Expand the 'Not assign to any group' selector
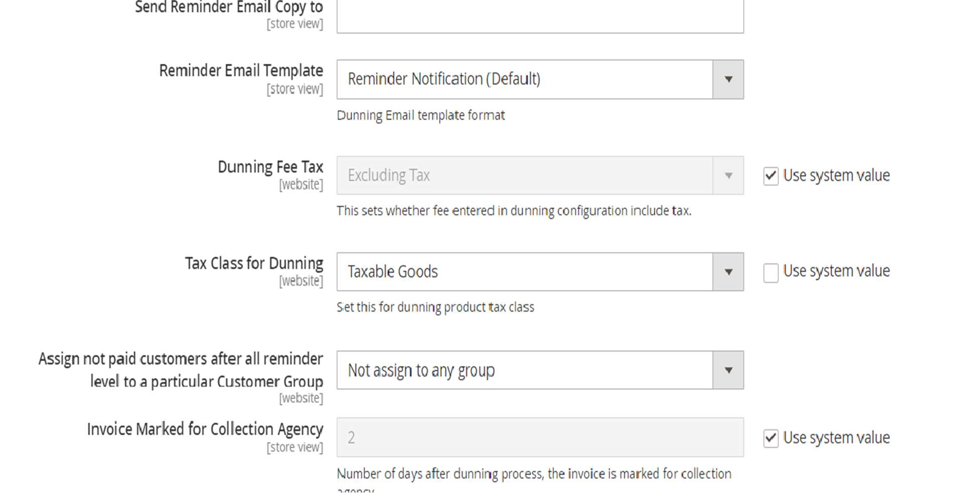The image size is (980, 493). click(524, 370)
